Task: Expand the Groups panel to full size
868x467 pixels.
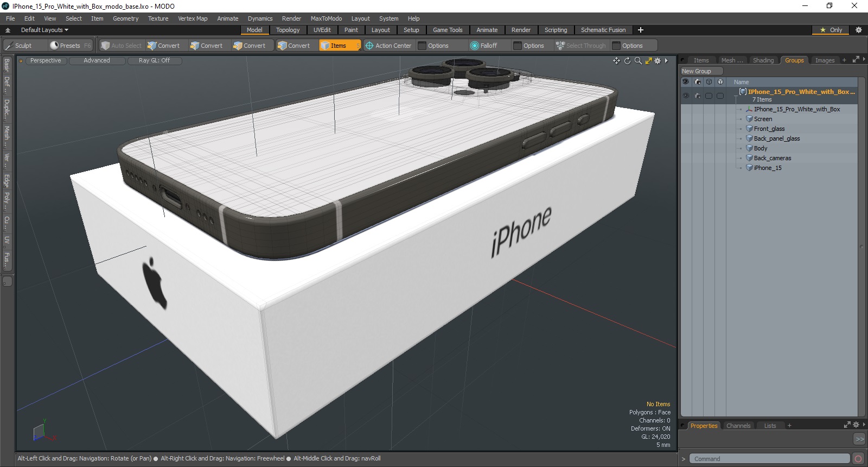Action: tap(856, 60)
